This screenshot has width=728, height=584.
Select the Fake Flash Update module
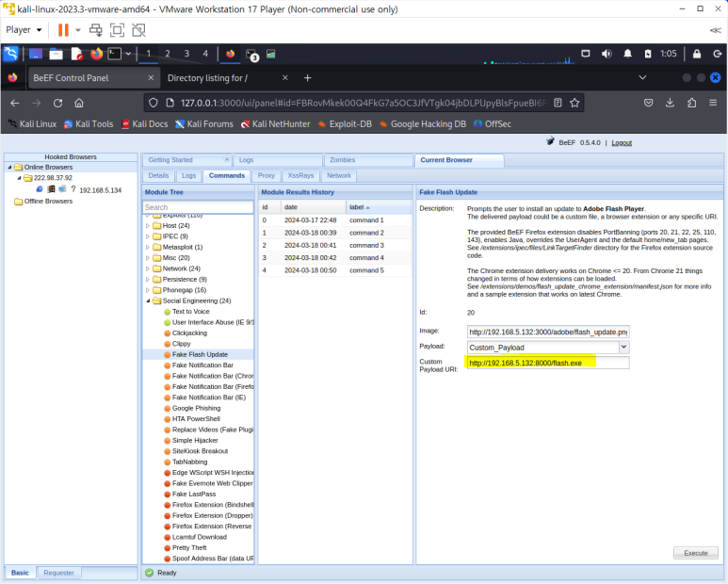tap(200, 355)
